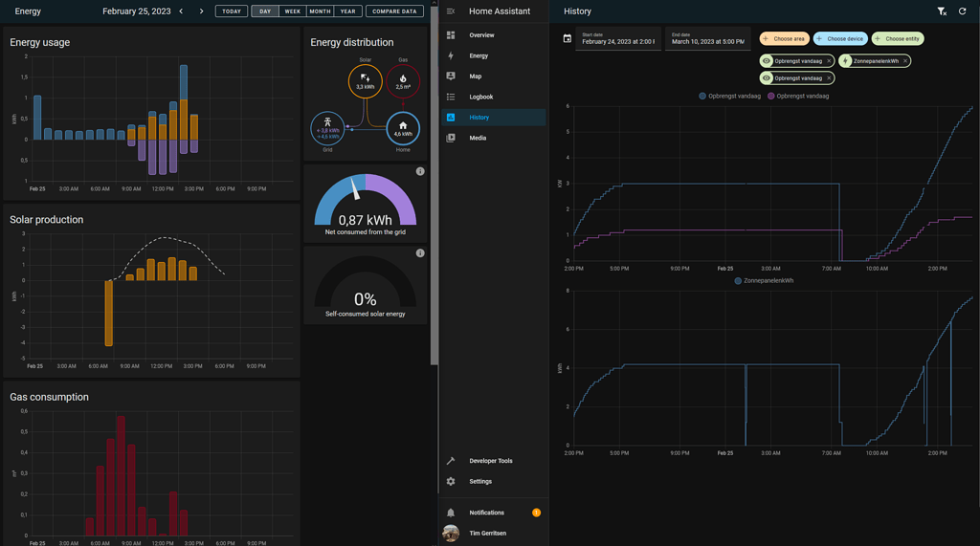Click the refresh icon in History header
Screen dimensions: 980x546
963,11
